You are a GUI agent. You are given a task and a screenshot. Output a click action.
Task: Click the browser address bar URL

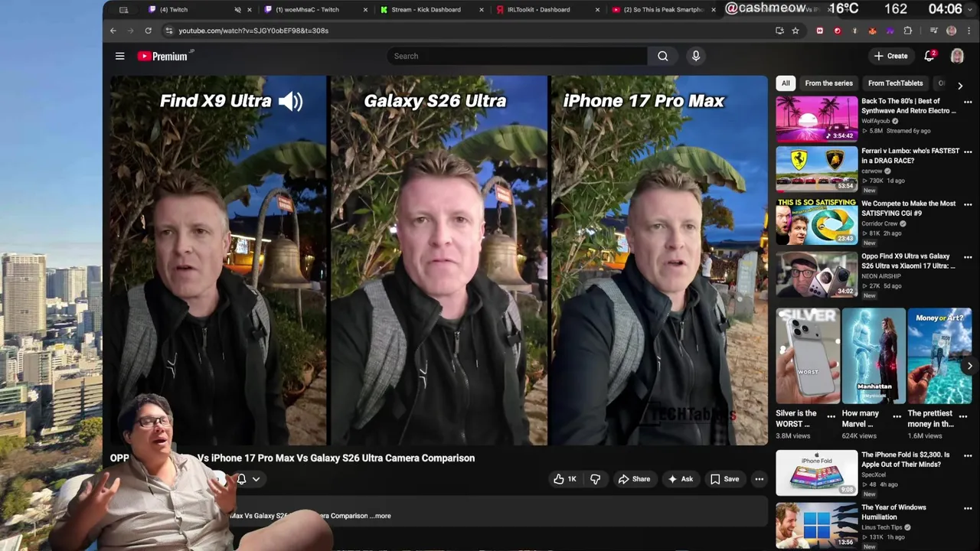point(253,31)
